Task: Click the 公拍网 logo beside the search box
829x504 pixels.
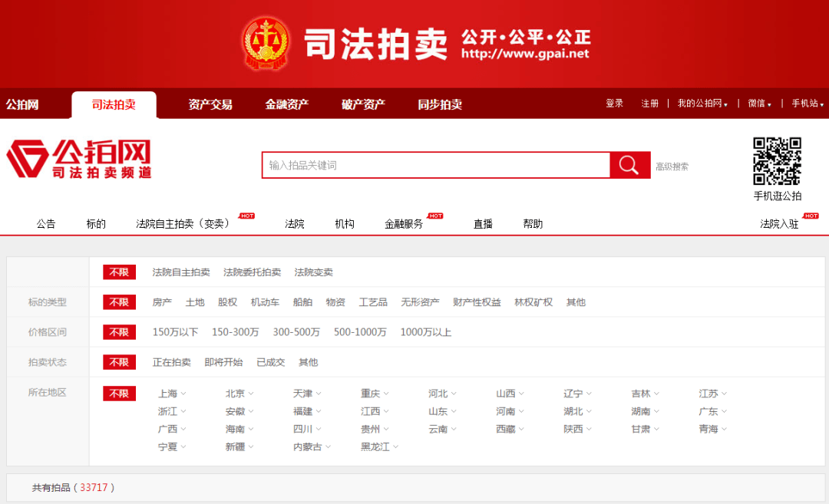Action: (79, 159)
